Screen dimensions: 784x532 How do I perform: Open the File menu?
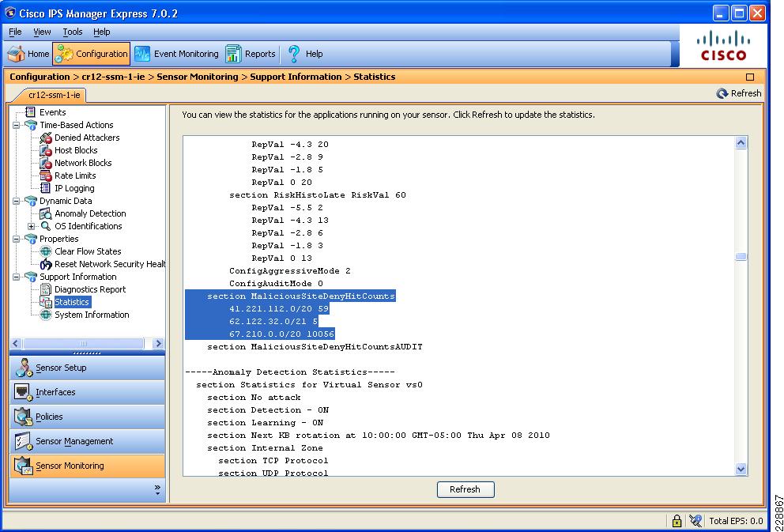tap(16, 32)
